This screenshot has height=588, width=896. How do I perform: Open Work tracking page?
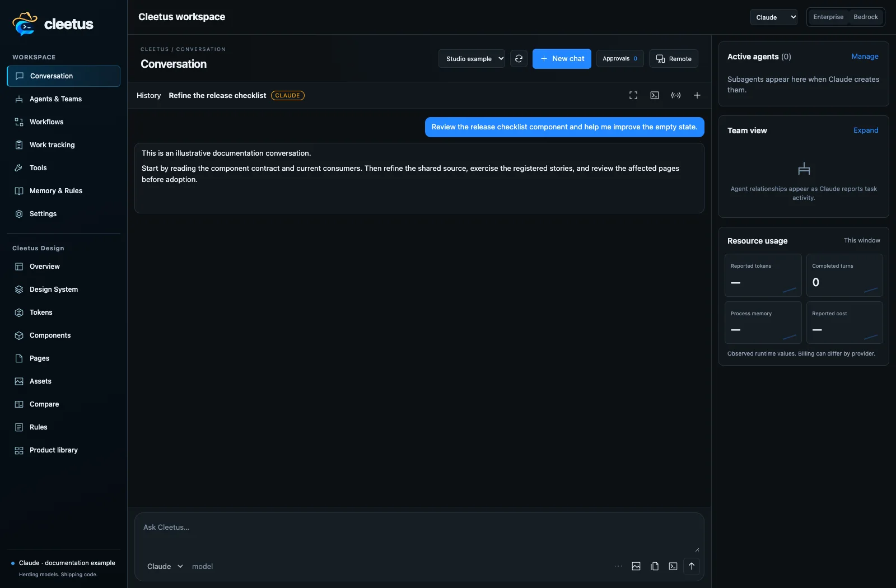pyautogui.click(x=63, y=145)
